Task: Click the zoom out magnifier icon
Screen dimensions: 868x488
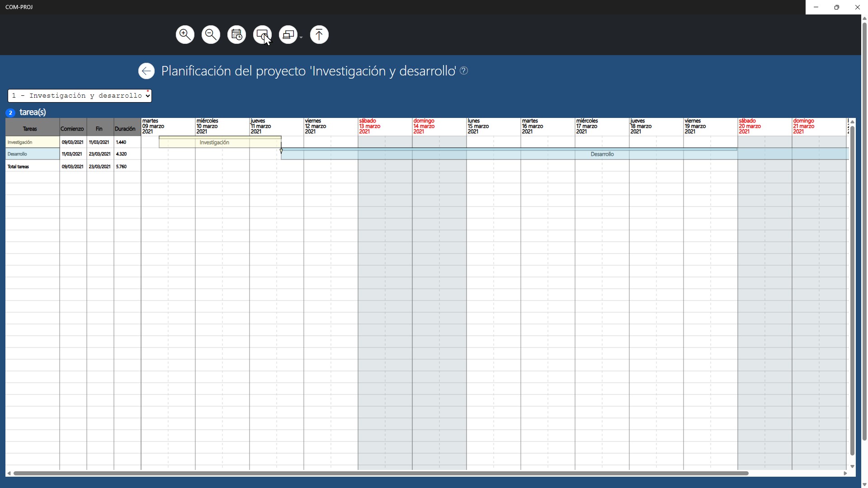Action: (211, 35)
